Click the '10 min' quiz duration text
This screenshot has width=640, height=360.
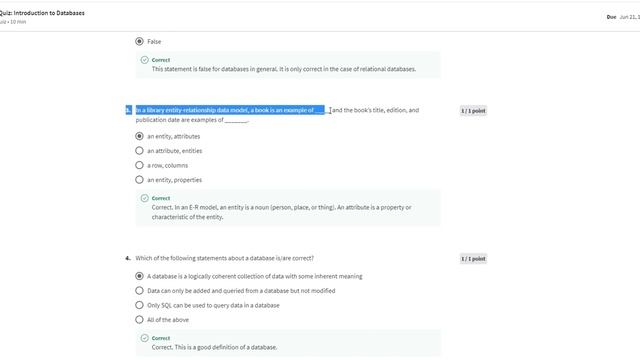click(x=18, y=22)
